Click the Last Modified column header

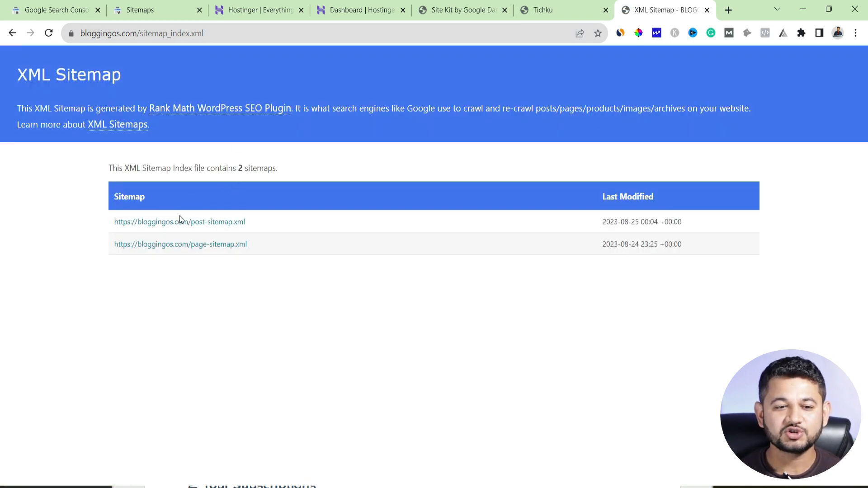pos(627,197)
